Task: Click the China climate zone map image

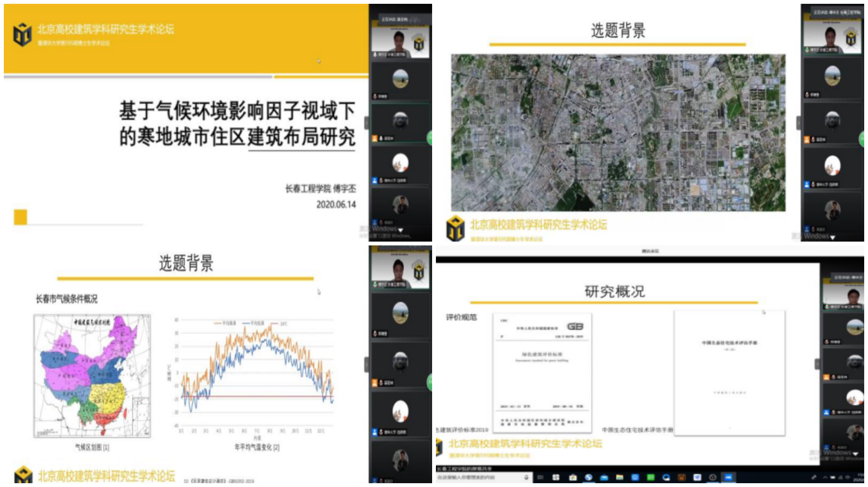Action: 92,376
